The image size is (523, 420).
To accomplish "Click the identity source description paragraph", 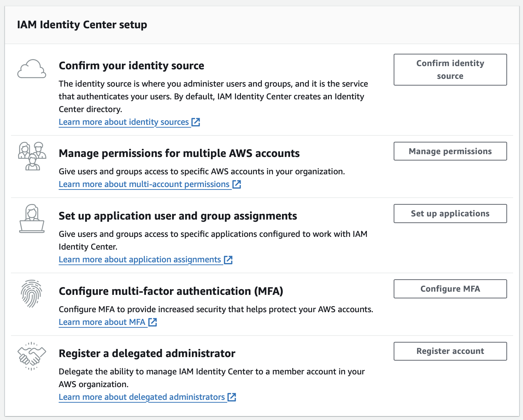I will 213,97.
